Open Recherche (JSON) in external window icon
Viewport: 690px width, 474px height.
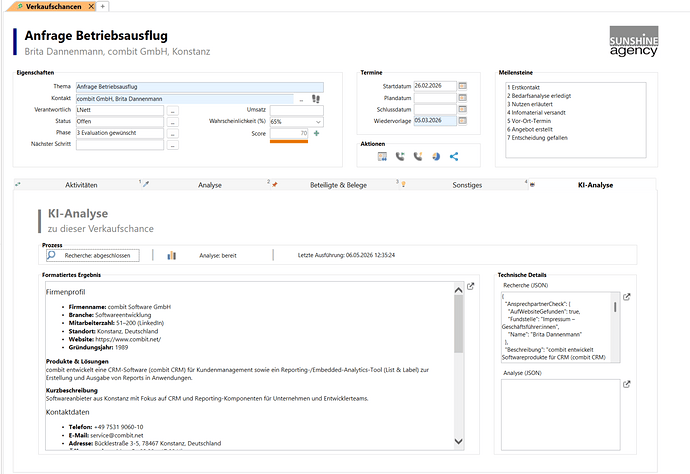click(x=627, y=297)
